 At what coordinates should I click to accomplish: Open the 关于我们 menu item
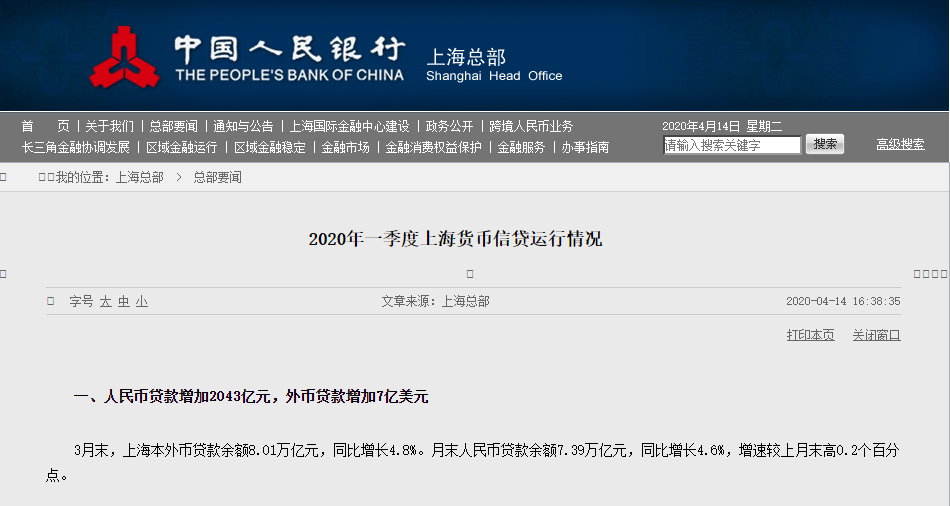110,126
